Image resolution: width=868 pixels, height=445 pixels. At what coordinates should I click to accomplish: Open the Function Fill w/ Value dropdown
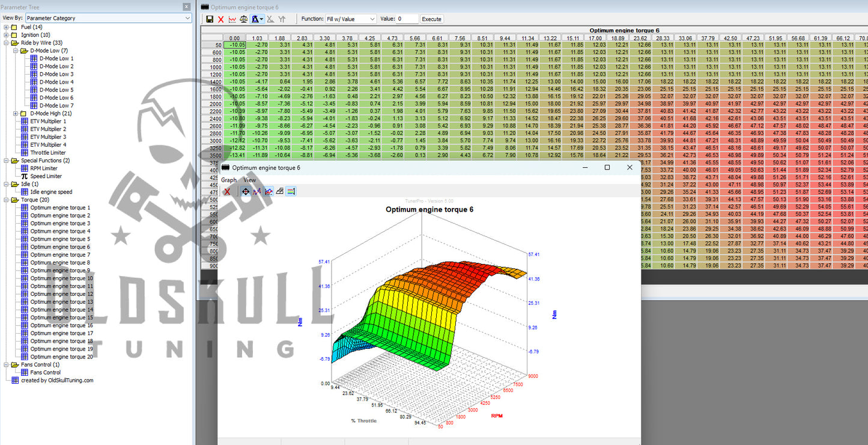[351, 19]
